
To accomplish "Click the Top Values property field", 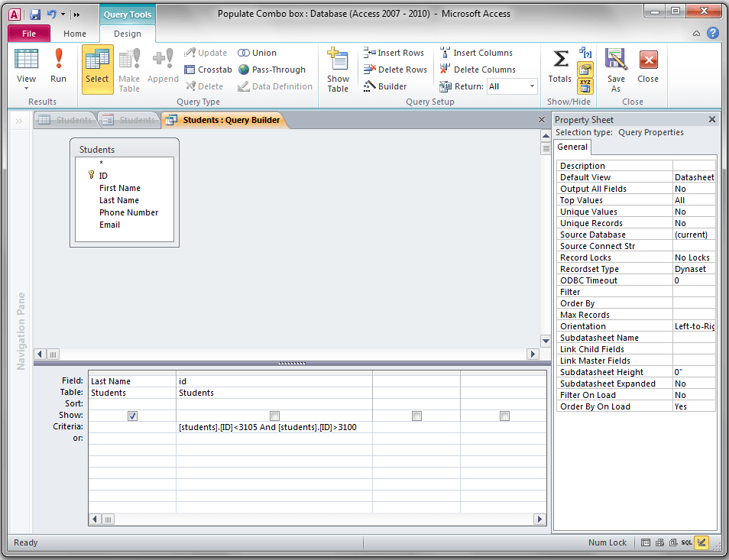I will point(694,200).
